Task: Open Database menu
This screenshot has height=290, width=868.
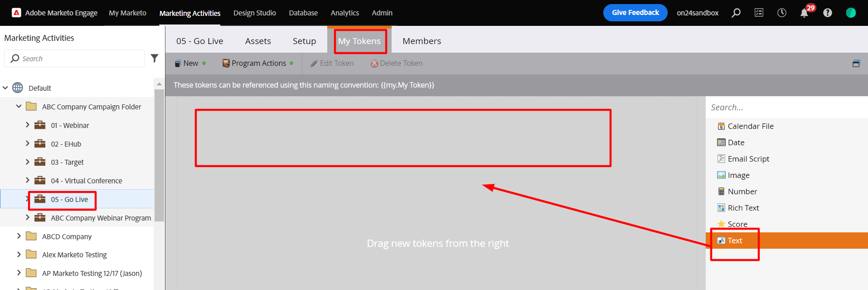Action: 303,13
